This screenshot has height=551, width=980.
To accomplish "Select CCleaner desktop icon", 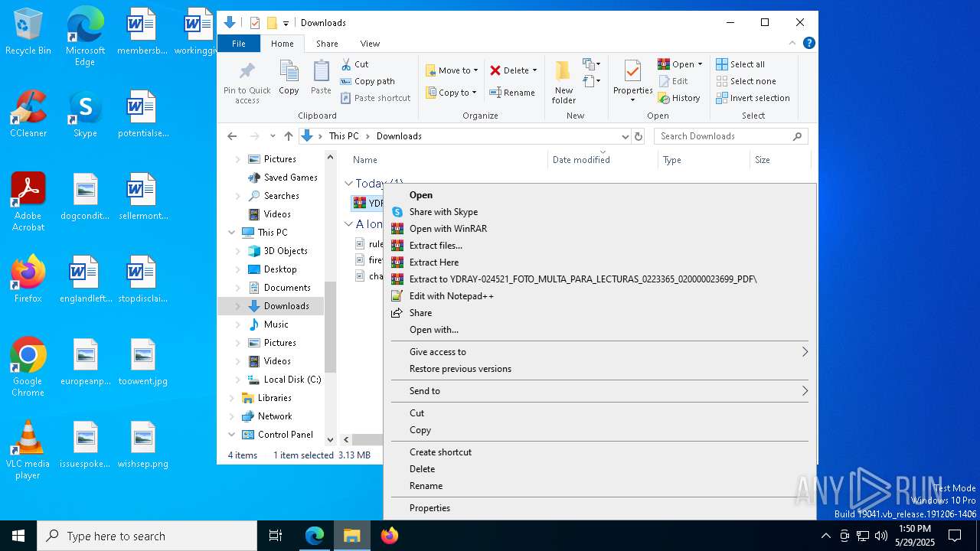I will coord(28,114).
